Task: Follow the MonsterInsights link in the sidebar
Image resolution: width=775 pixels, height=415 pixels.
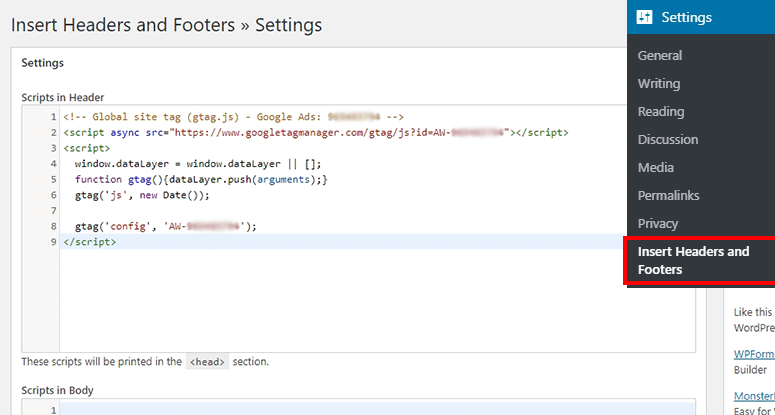Action: (754, 396)
